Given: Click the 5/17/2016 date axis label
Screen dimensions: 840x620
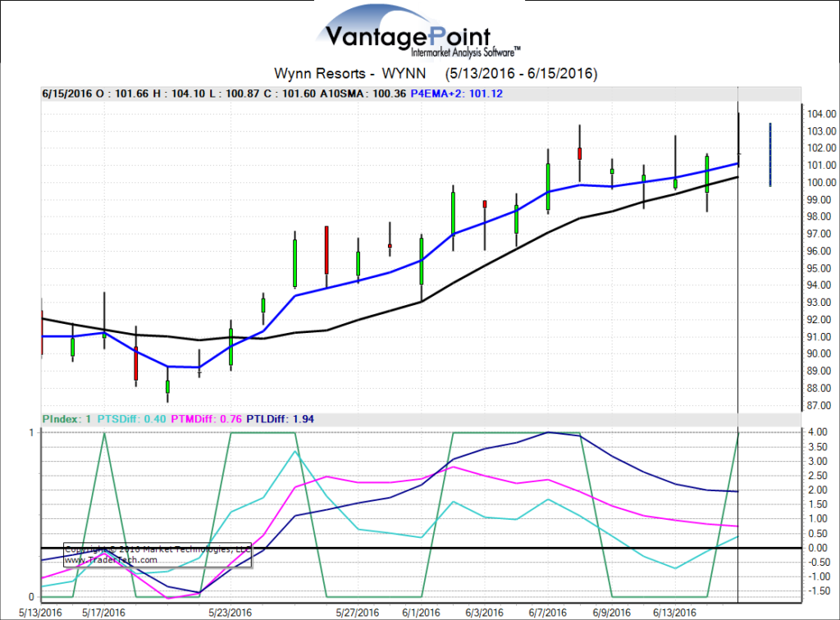Looking at the screenshot, I should click(x=103, y=613).
